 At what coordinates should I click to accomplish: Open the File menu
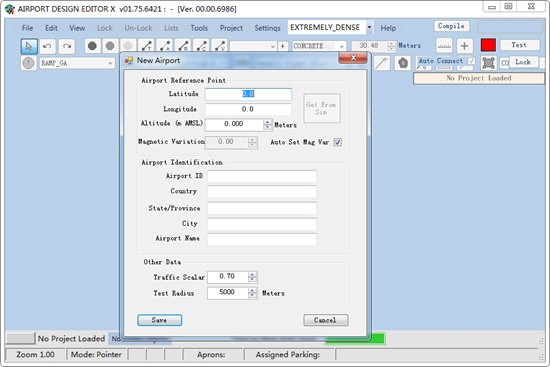[27, 28]
